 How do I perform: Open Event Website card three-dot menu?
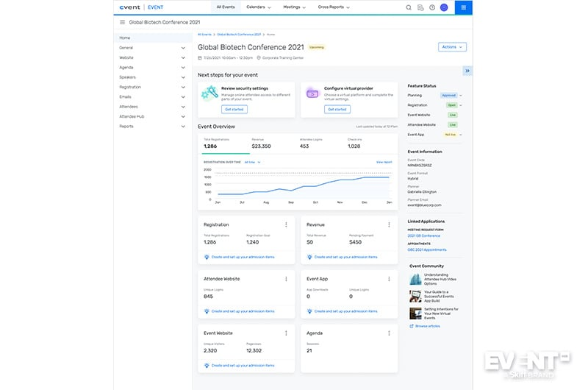286,333
